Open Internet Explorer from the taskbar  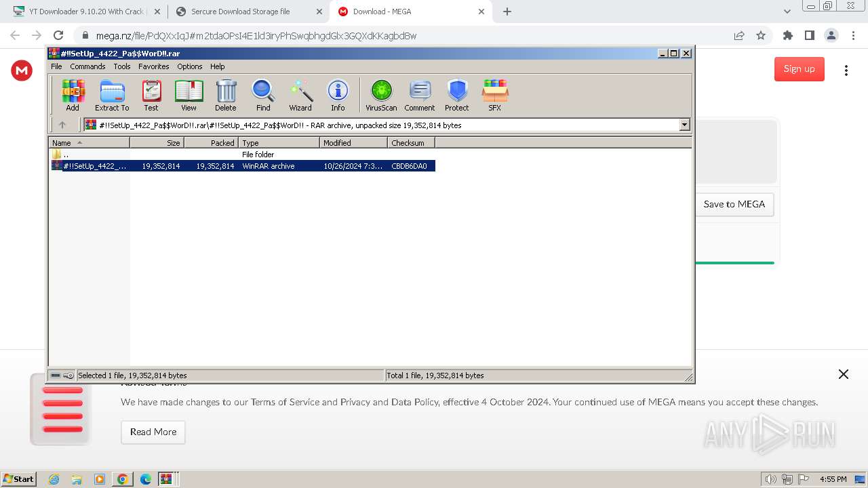coord(54,479)
